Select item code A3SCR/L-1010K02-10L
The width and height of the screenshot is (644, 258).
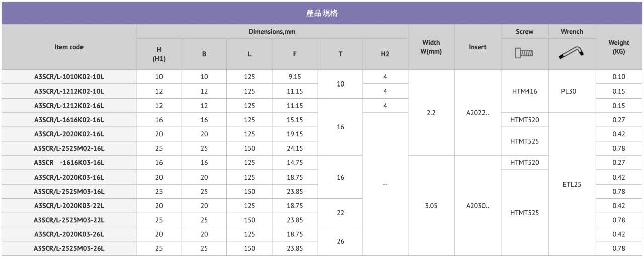69,77
